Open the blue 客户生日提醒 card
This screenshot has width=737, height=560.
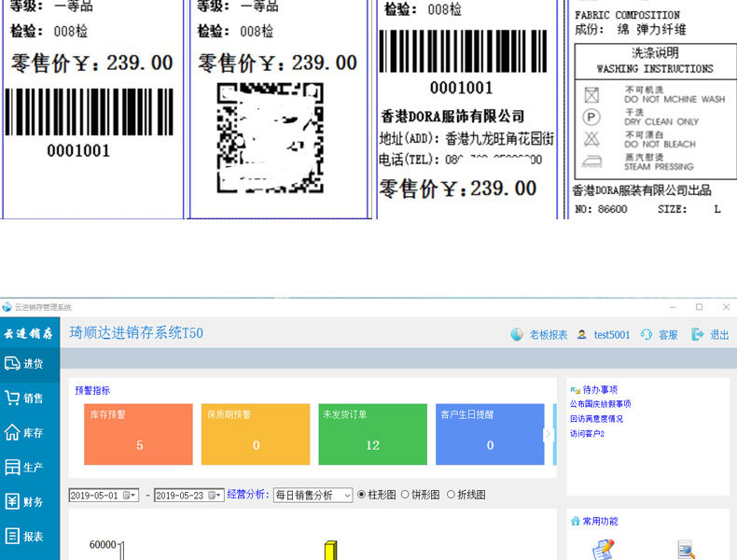490,434
